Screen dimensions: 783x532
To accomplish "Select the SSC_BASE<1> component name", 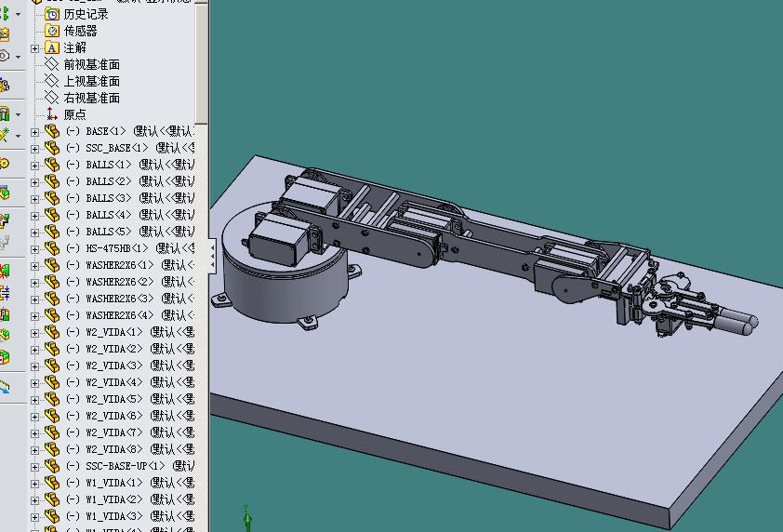I will (117, 149).
